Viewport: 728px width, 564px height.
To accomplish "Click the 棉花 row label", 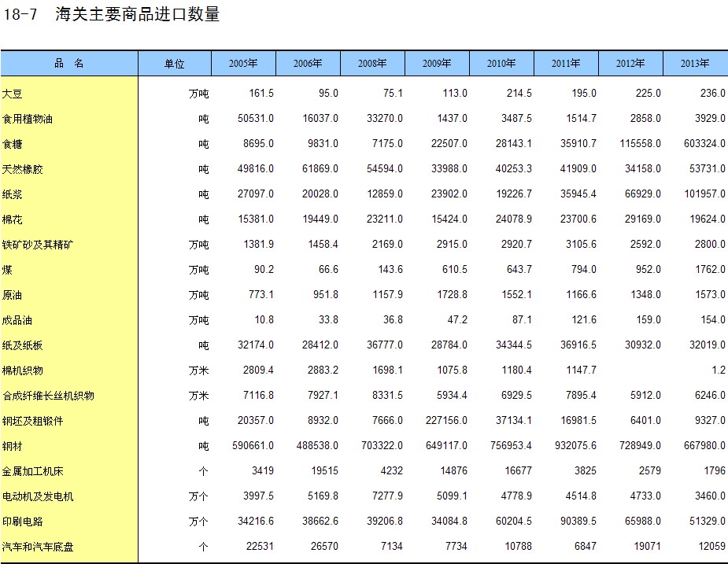I will point(12,219).
